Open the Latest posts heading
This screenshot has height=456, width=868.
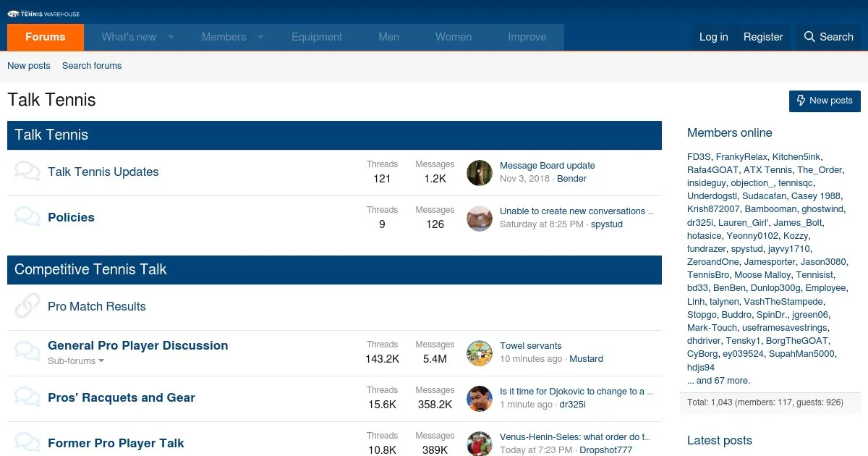pos(720,441)
